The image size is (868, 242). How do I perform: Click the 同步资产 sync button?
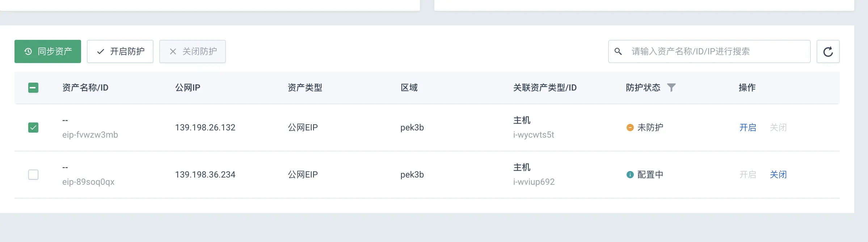[48, 51]
